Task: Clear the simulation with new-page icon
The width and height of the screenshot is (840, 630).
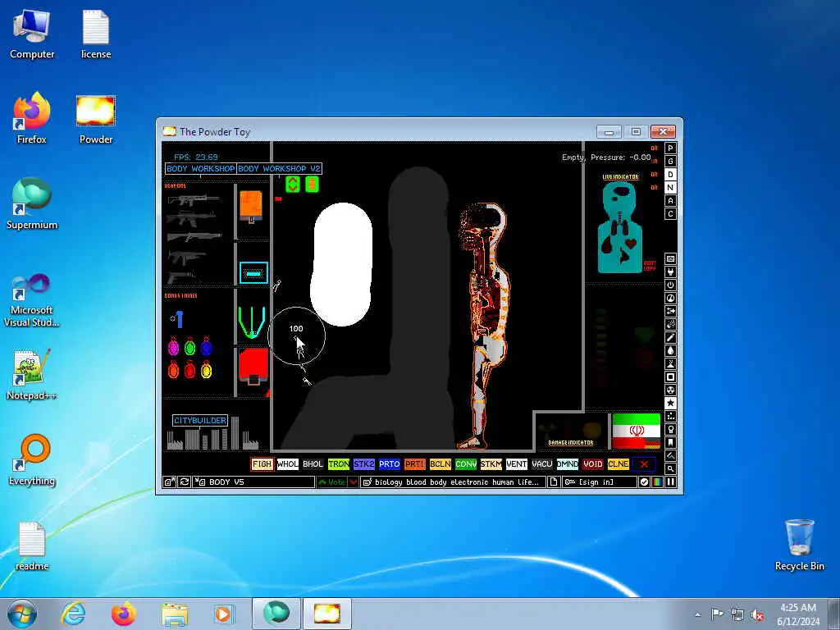Action: pyautogui.click(x=554, y=482)
